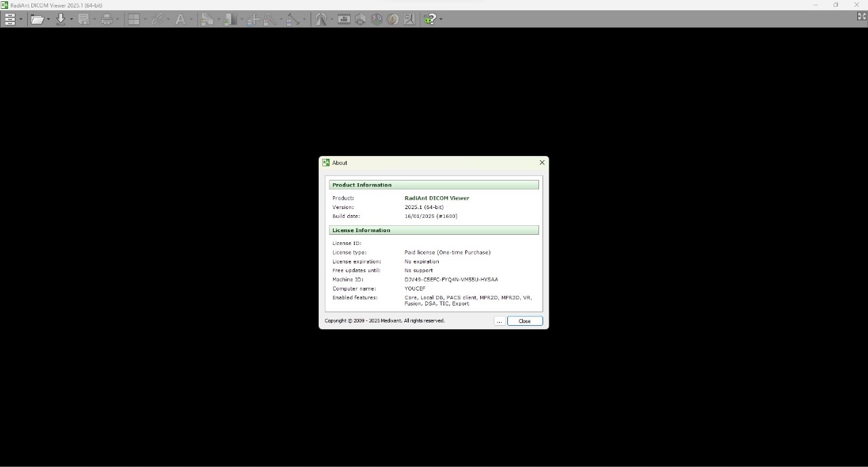Expand the measurement tools dropdown arrow
Screen dimensions: 868x467
[x=304, y=19]
